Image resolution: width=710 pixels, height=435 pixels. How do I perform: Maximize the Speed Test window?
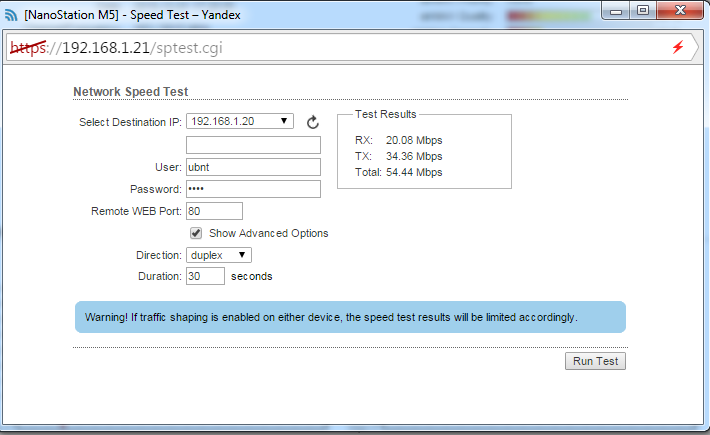coord(642,10)
